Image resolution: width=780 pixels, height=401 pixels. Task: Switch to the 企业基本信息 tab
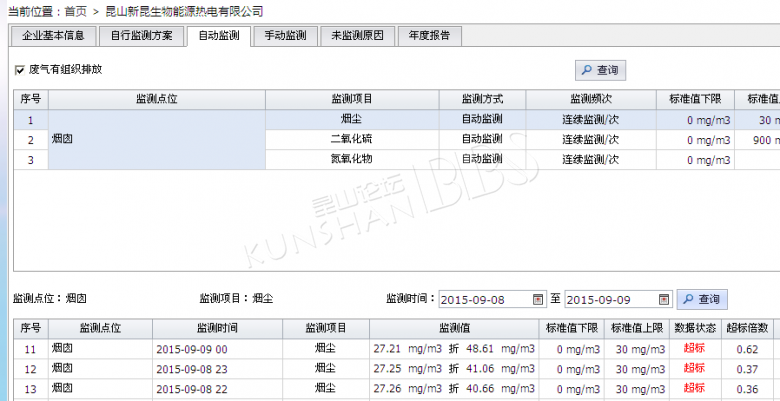click(x=53, y=36)
